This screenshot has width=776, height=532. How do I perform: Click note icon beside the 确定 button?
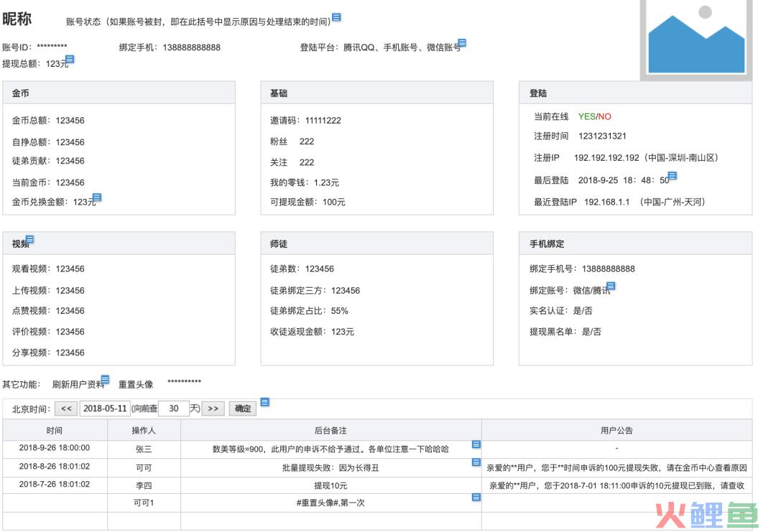pos(264,402)
